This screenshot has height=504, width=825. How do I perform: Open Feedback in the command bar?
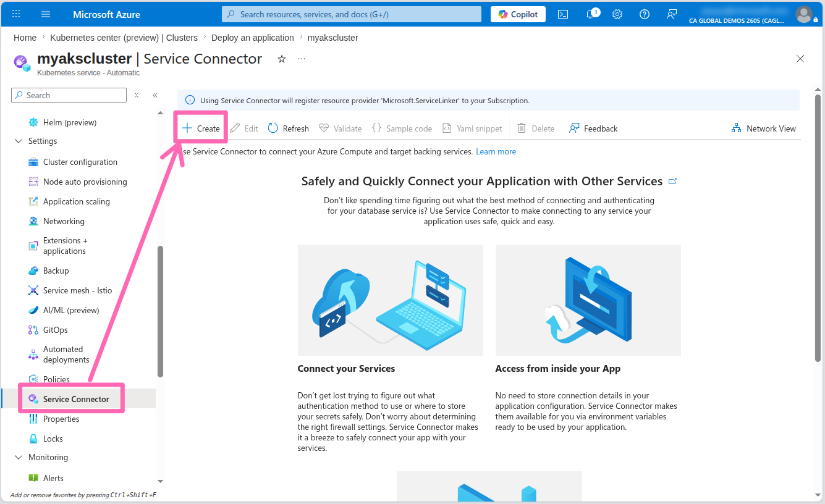click(593, 128)
